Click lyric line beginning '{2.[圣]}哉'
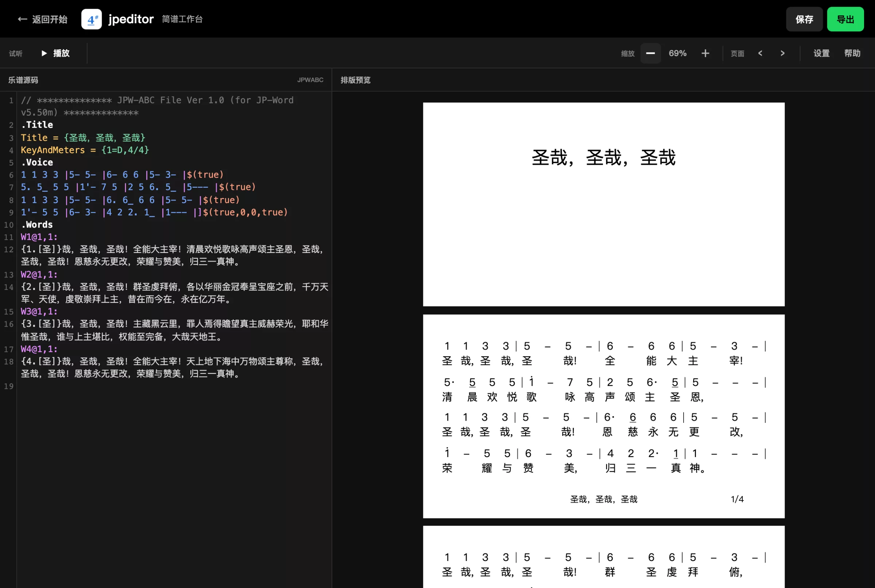The width and height of the screenshot is (875, 588). click(x=175, y=293)
